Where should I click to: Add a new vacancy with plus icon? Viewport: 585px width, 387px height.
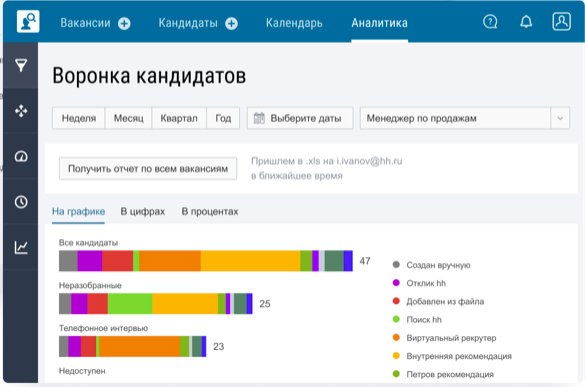coord(124,24)
